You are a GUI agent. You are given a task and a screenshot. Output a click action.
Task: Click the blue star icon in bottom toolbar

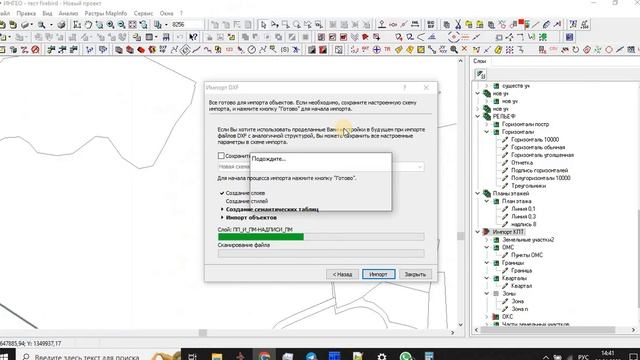click(296, 50)
